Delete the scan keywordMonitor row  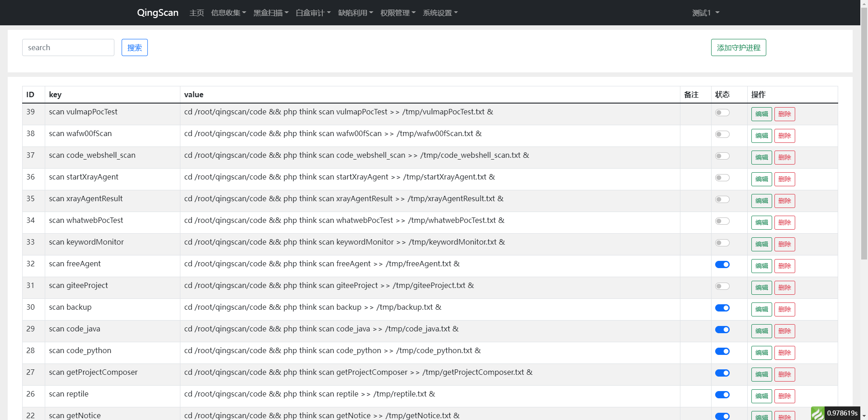[785, 244]
